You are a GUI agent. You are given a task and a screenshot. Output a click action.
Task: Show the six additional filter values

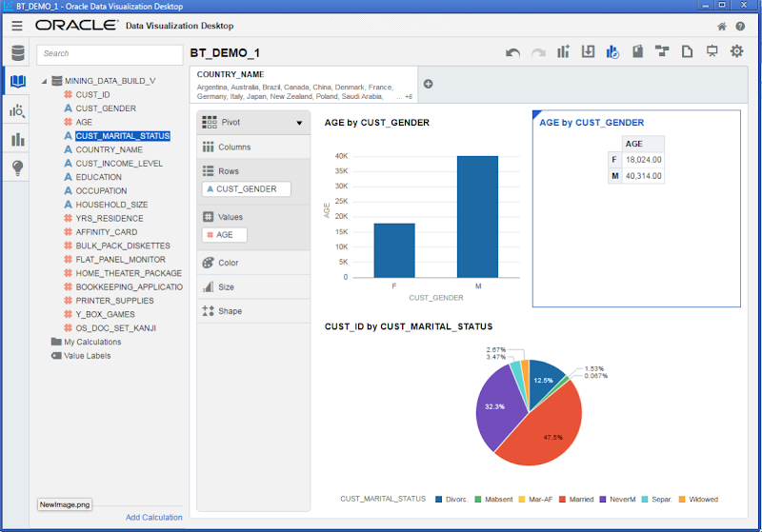[x=405, y=96]
